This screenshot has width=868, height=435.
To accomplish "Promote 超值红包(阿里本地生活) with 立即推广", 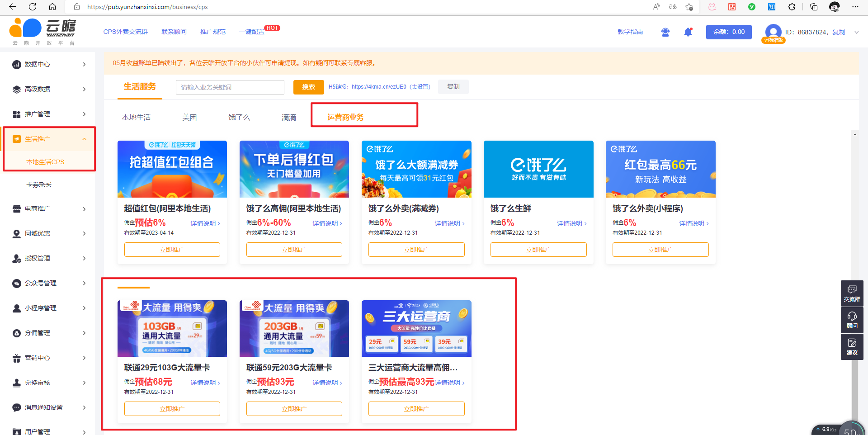I will coord(172,250).
